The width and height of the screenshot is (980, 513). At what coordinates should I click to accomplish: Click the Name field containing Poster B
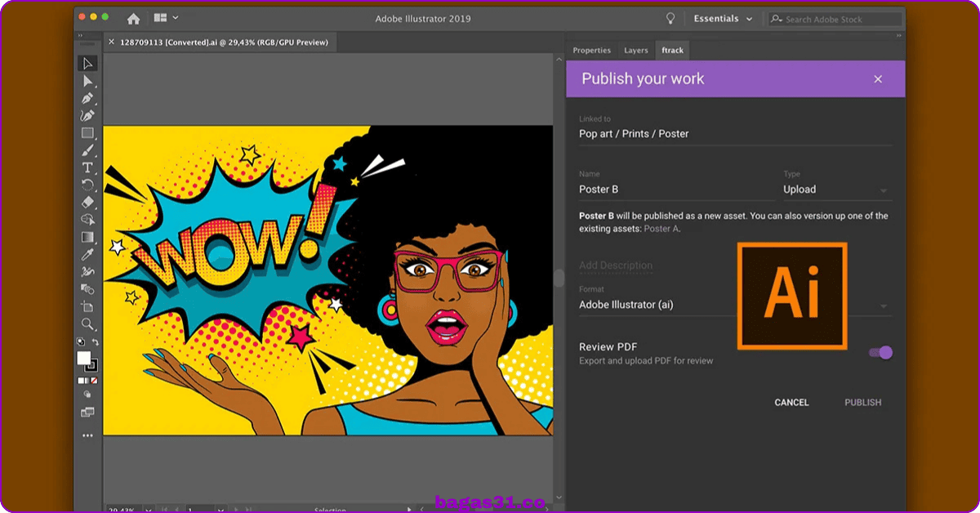point(677,190)
